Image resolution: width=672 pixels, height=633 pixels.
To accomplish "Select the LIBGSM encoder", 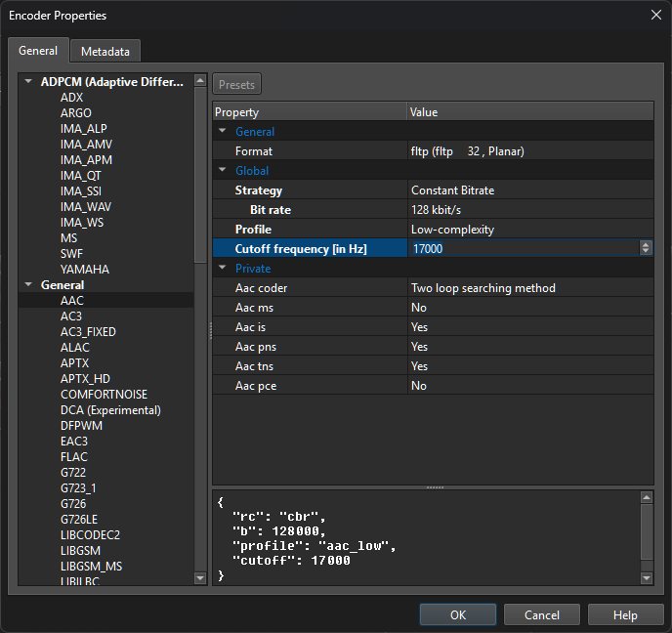I will [x=80, y=551].
